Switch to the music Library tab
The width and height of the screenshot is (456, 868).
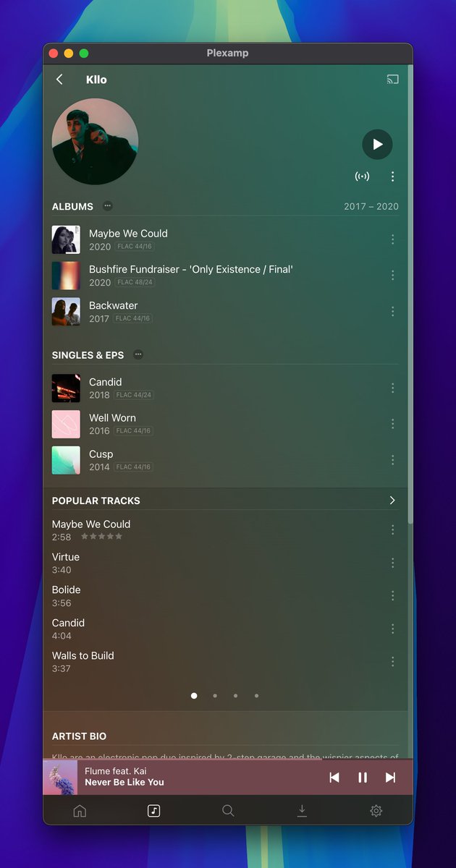pyautogui.click(x=153, y=811)
